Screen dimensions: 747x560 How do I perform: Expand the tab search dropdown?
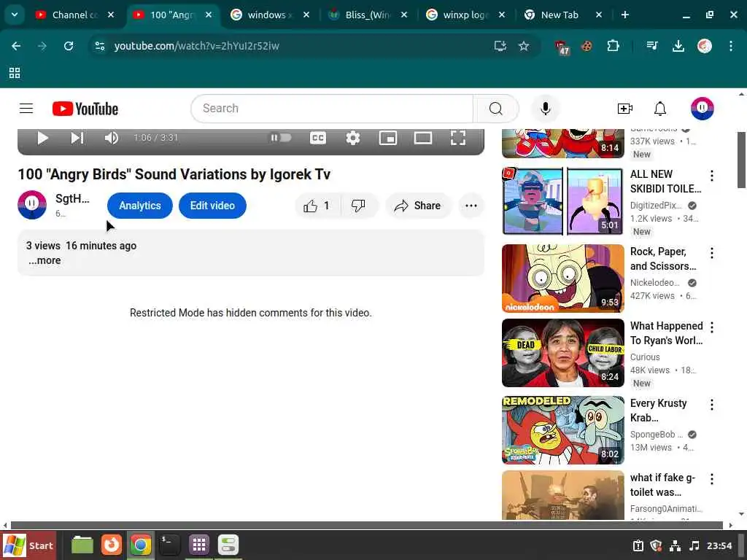15,15
